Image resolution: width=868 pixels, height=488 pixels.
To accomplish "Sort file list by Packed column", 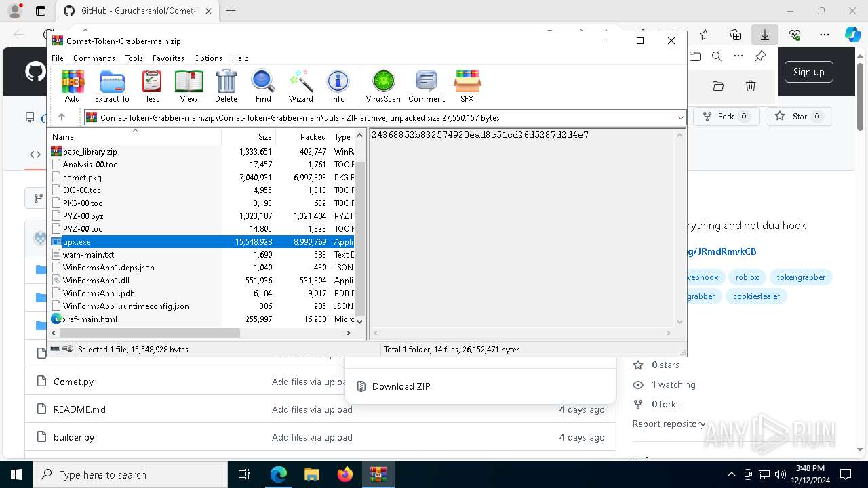I will point(303,136).
